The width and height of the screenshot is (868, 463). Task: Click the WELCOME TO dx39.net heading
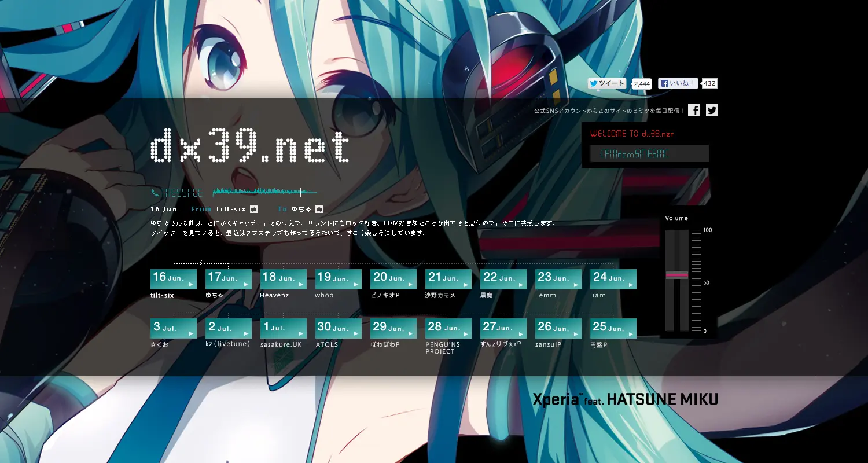(x=632, y=134)
